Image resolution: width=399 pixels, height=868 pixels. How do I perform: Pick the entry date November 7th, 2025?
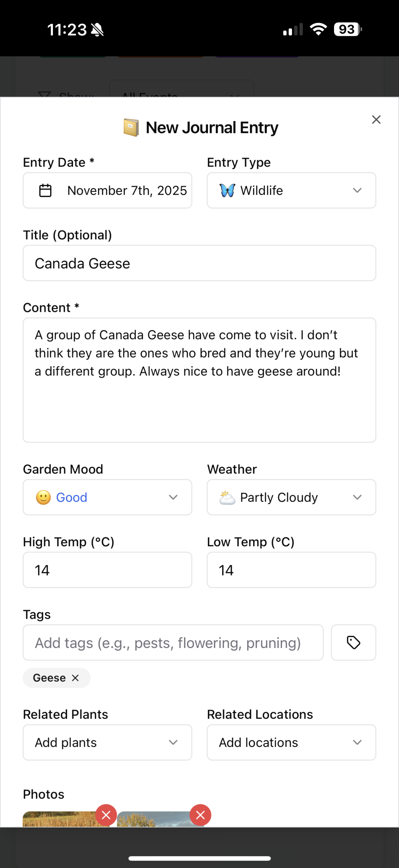[x=127, y=191]
